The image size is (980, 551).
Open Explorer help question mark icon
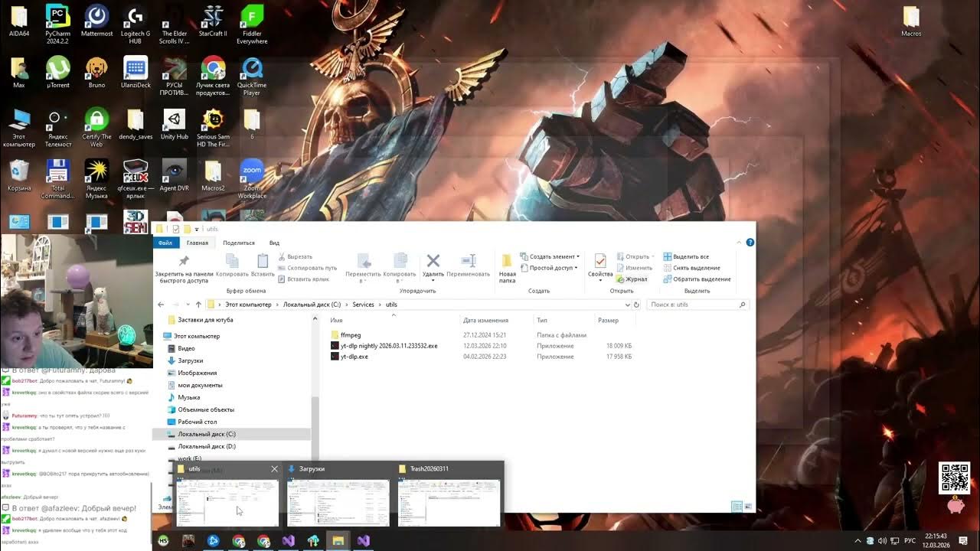tap(750, 243)
